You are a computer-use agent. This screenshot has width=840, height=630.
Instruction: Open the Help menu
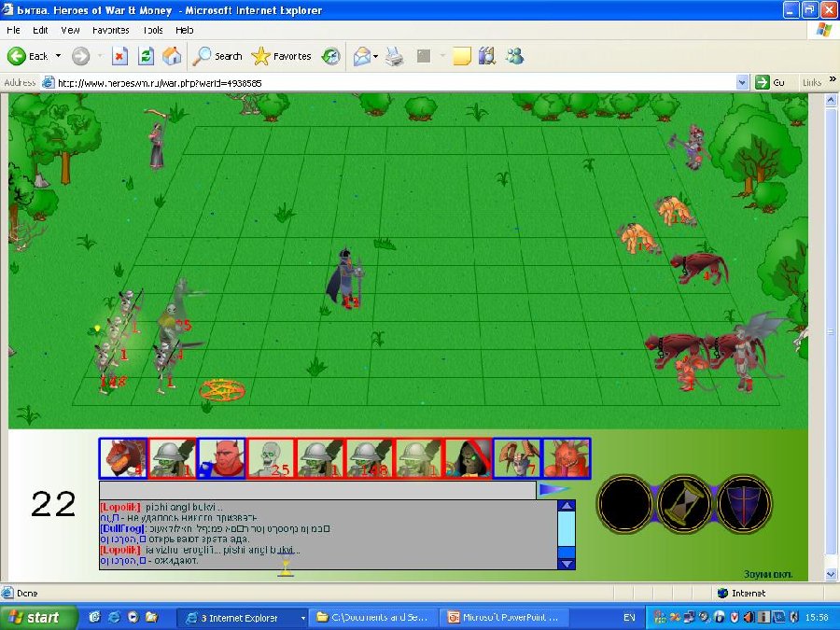(184, 30)
